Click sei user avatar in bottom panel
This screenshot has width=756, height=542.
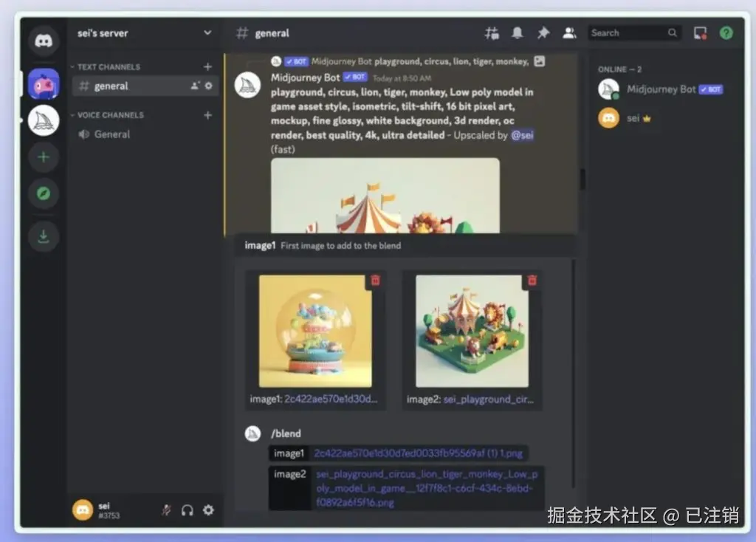pos(83,510)
